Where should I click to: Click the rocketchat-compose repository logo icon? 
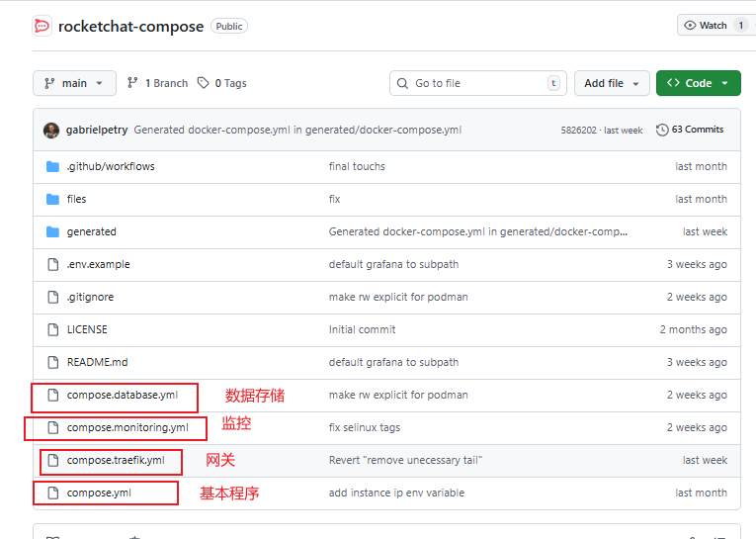coord(42,26)
